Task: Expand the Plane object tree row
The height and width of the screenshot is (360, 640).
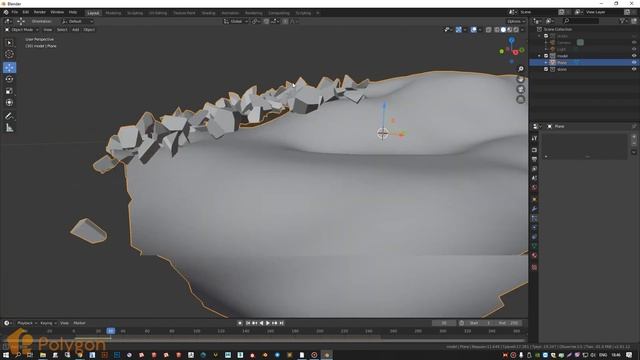Action: 546,62
